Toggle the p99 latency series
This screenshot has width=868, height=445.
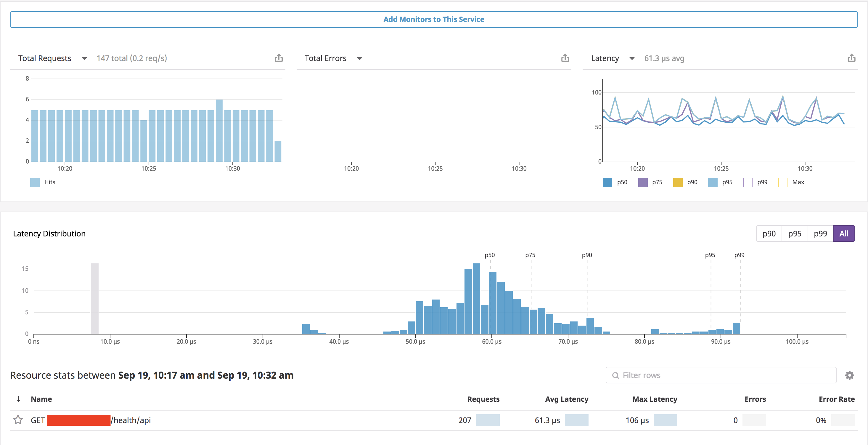pos(748,183)
